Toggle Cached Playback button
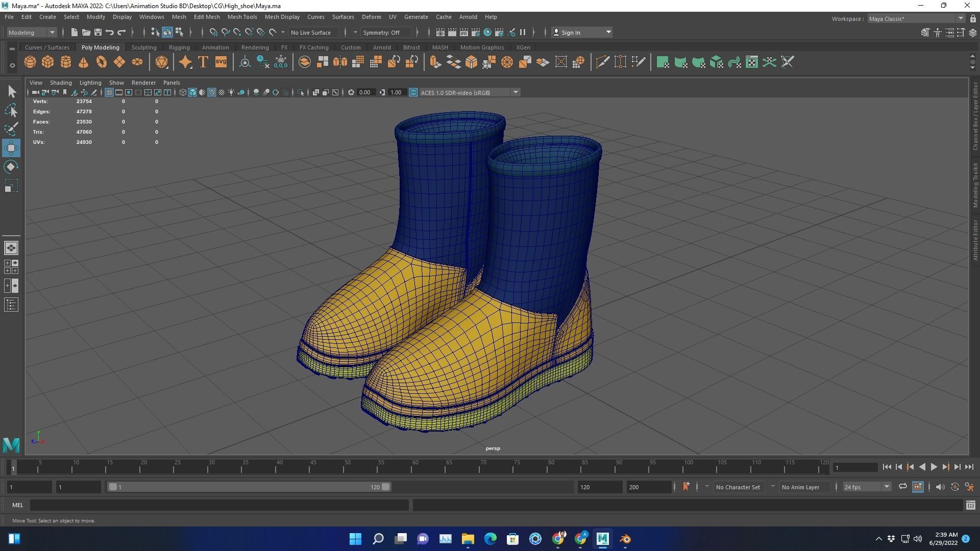The image size is (980, 551). (x=918, y=487)
